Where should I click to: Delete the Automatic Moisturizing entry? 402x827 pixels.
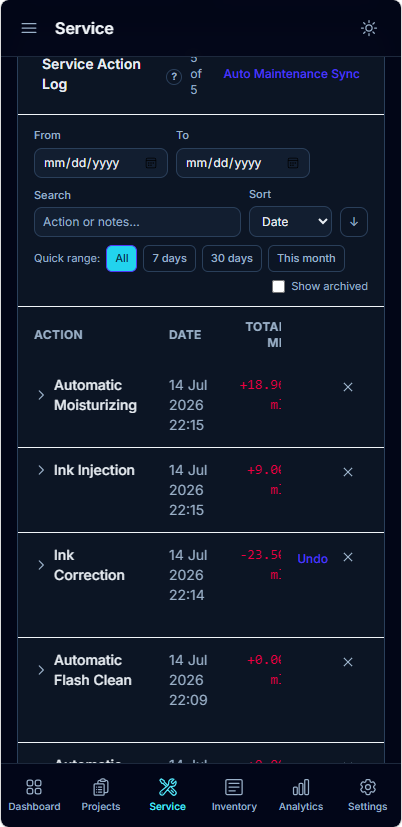pyautogui.click(x=348, y=387)
